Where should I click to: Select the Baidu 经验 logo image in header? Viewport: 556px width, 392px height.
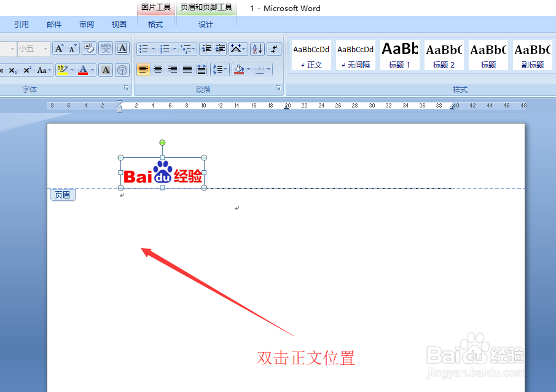pos(162,173)
